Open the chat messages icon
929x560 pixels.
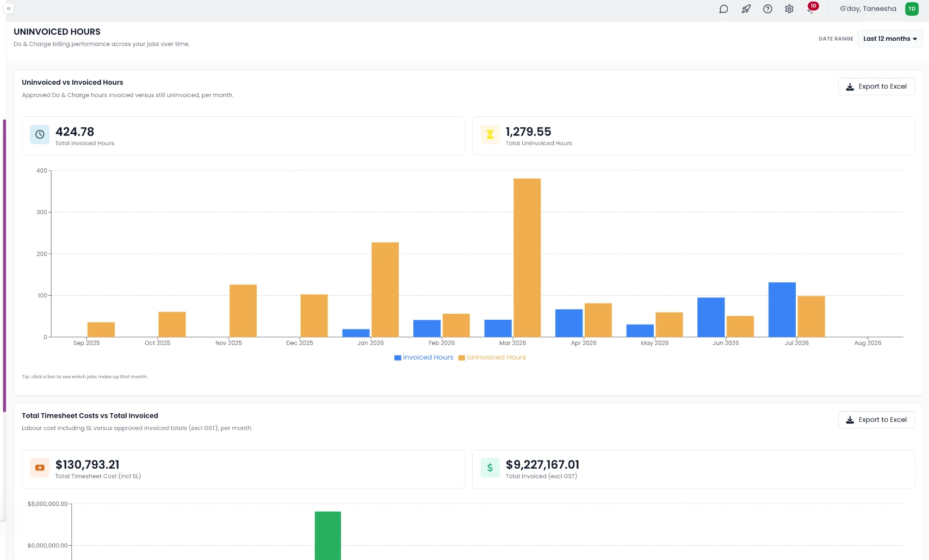[723, 9]
